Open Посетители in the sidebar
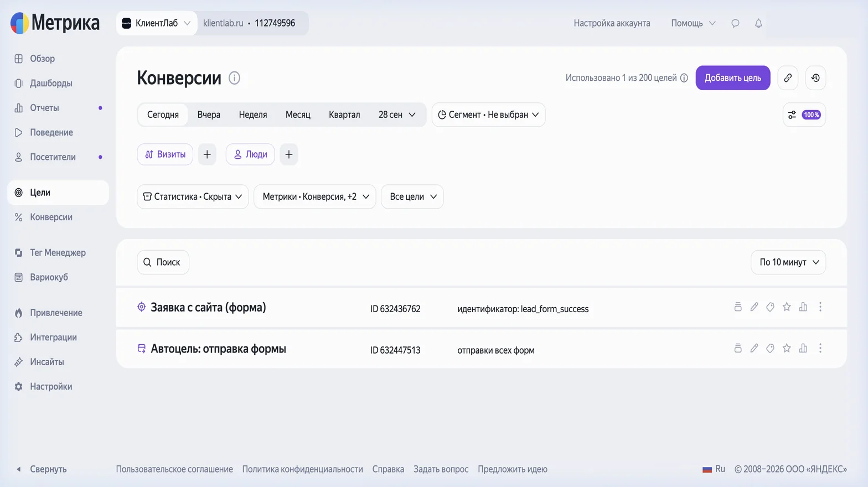The image size is (868, 487). pos(58,157)
